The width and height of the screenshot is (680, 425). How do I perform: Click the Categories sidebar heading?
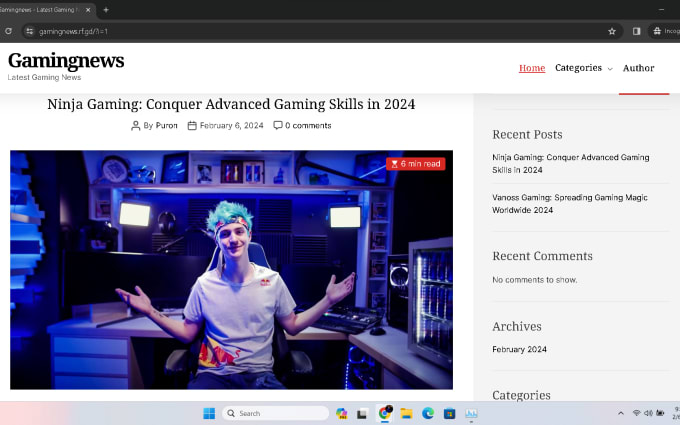pyautogui.click(x=521, y=395)
